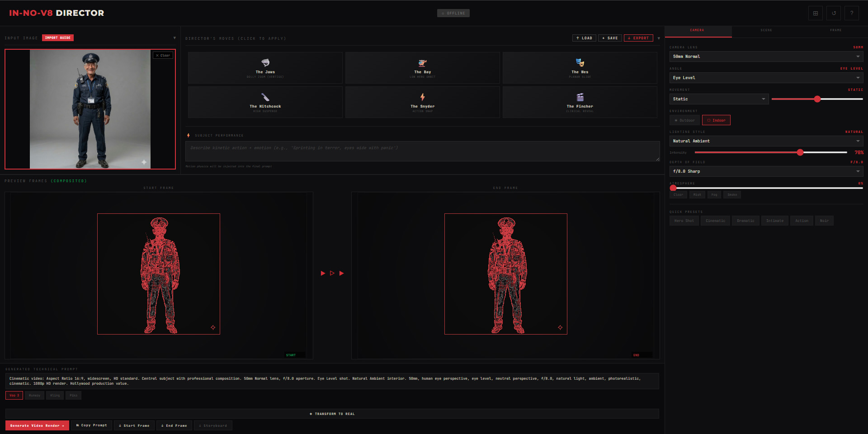Screen dimensions: 868x434
Task: Click the Subject Performance text field
Action: (422, 151)
